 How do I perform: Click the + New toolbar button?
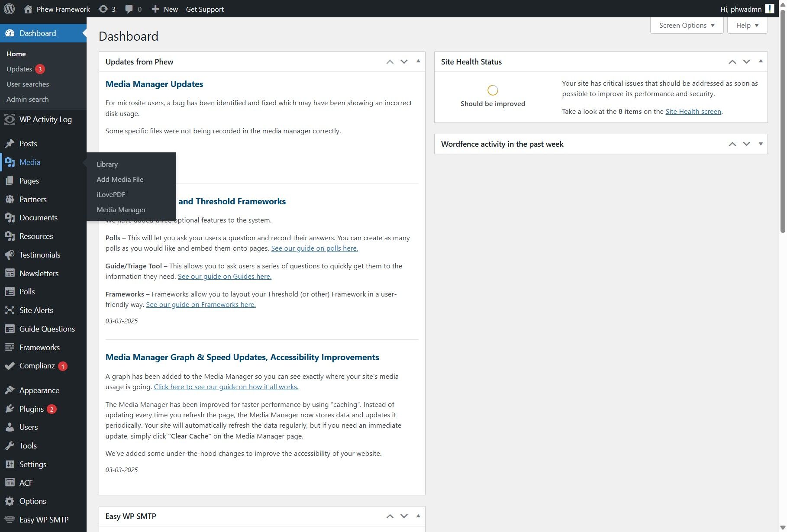tap(164, 9)
